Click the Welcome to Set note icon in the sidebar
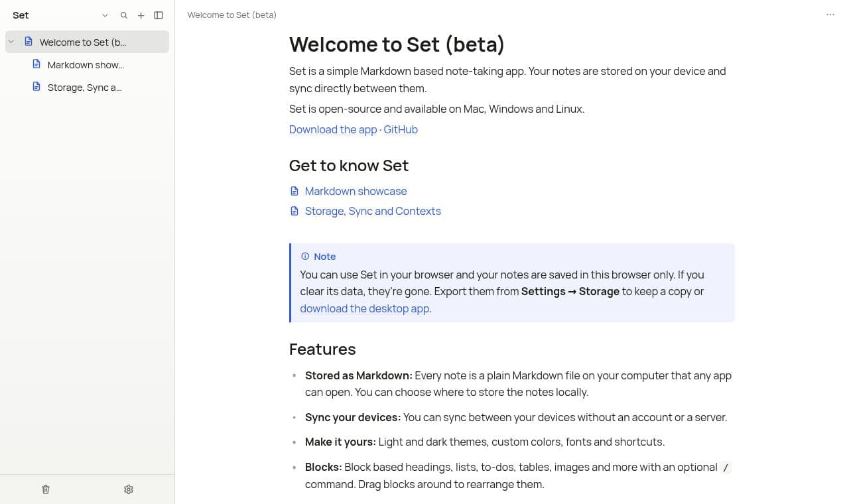 click(x=29, y=42)
